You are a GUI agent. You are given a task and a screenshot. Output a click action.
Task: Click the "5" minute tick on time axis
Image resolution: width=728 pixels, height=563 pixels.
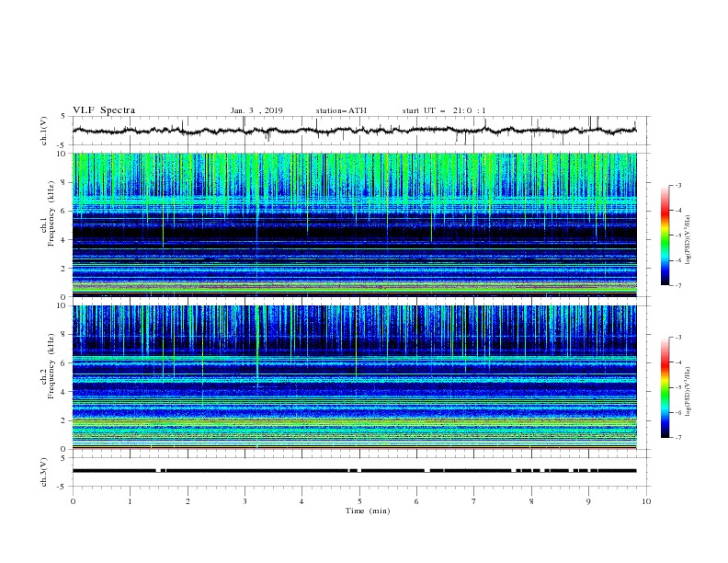pos(359,501)
